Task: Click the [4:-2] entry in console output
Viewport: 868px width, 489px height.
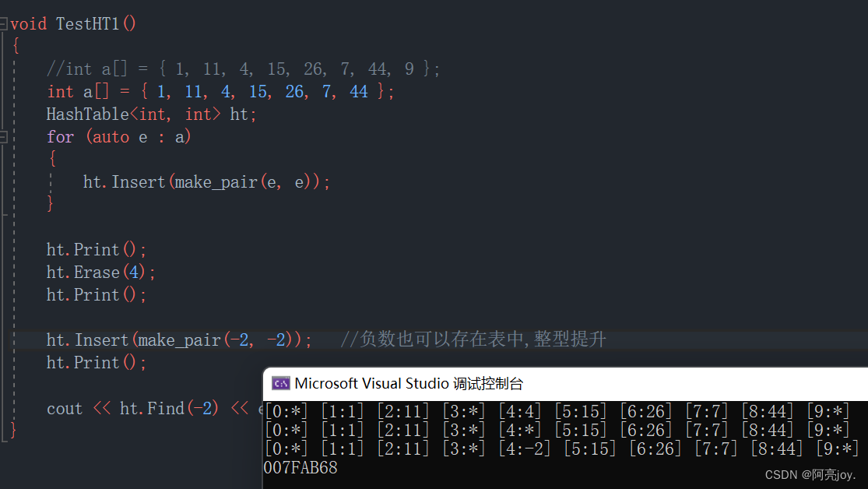Action: [524, 448]
